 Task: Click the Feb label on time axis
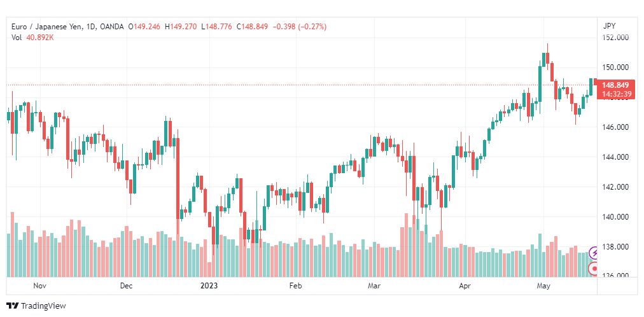click(295, 285)
